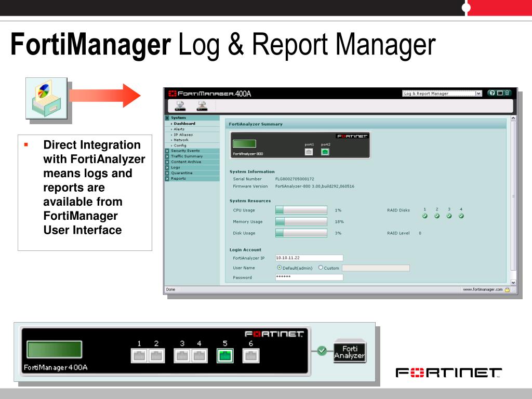The image size is (532, 399).
Task: Click port 6 on the FortiManager 400A panel
Action: pyautogui.click(x=251, y=355)
